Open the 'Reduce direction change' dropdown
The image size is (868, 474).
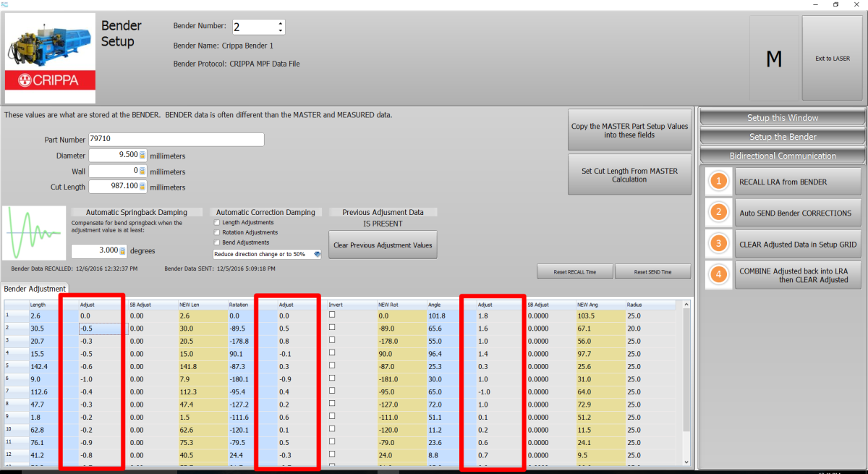[317, 254]
